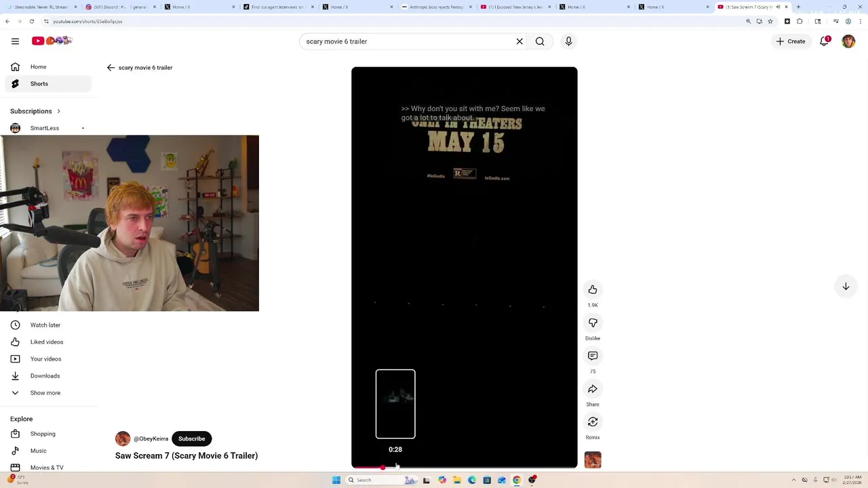Viewport: 868px width, 488px height.
Task: Clear the search box with the X
Action: pos(519,41)
